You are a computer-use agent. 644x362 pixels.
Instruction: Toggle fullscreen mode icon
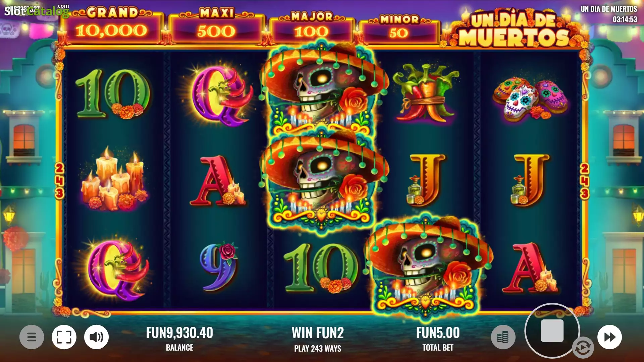click(x=64, y=337)
